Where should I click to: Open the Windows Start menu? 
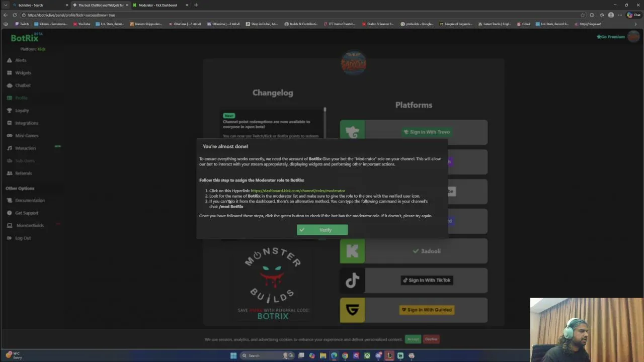click(233, 355)
